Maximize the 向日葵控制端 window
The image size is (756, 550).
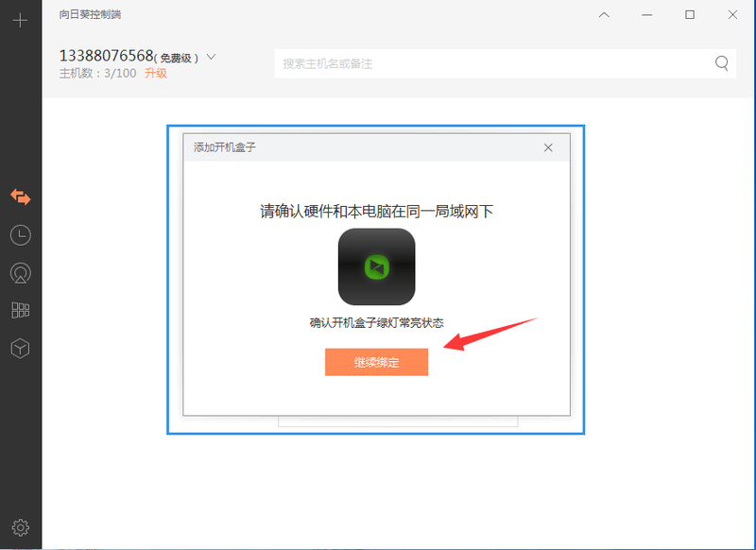[690, 15]
